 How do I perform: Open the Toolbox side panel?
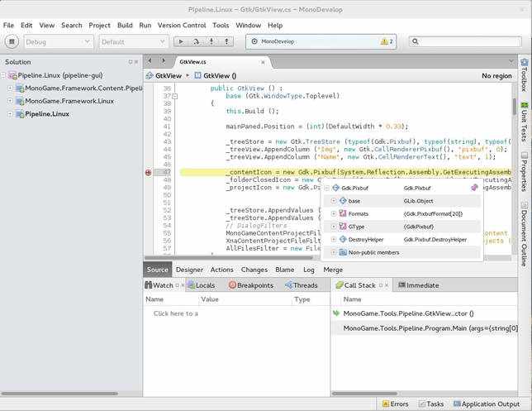[525, 75]
